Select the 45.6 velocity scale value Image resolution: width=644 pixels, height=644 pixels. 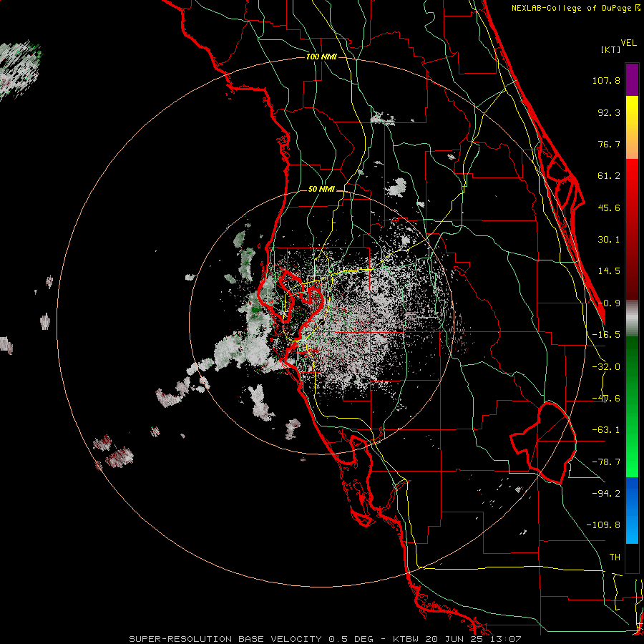(609, 208)
